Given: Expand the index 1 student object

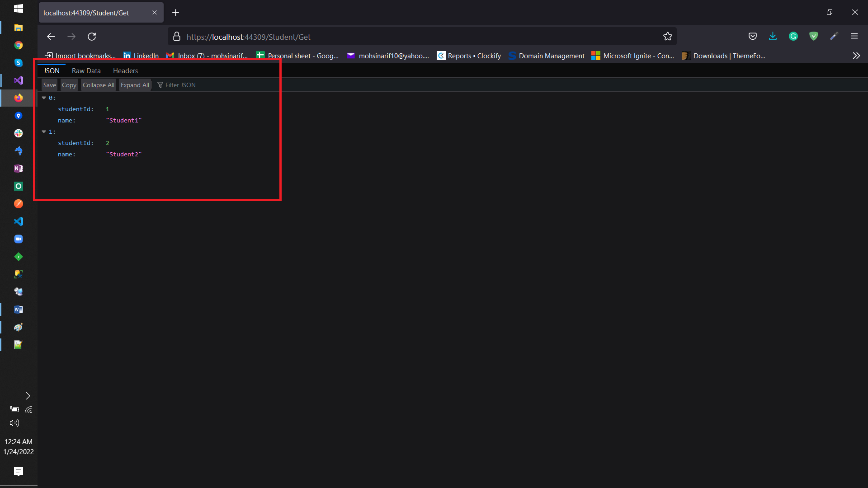Looking at the screenshot, I should point(45,131).
